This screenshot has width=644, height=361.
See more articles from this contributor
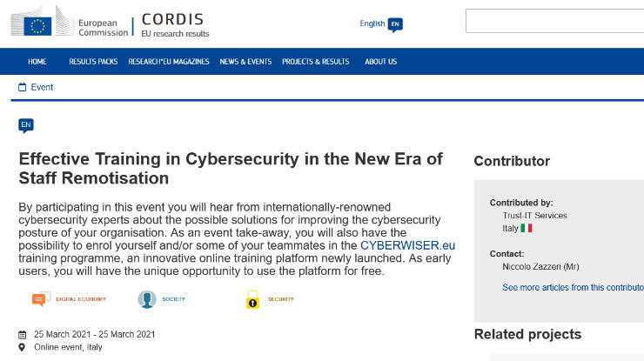point(573,287)
